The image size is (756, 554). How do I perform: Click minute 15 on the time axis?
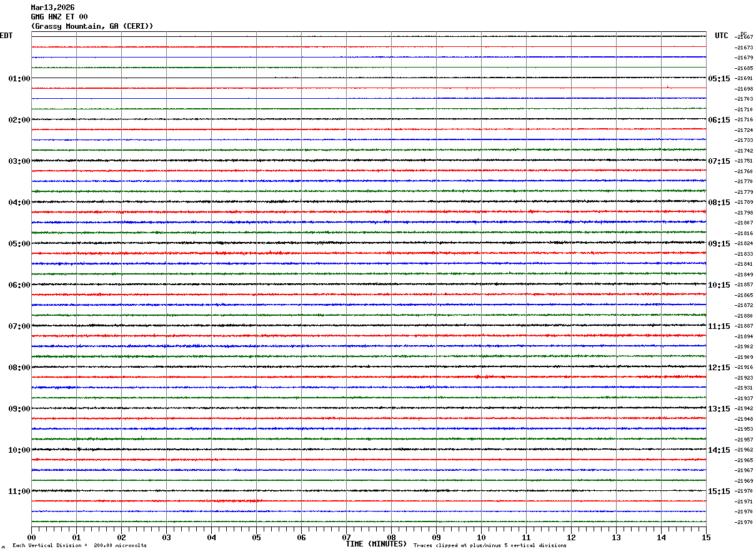coord(706,538)
